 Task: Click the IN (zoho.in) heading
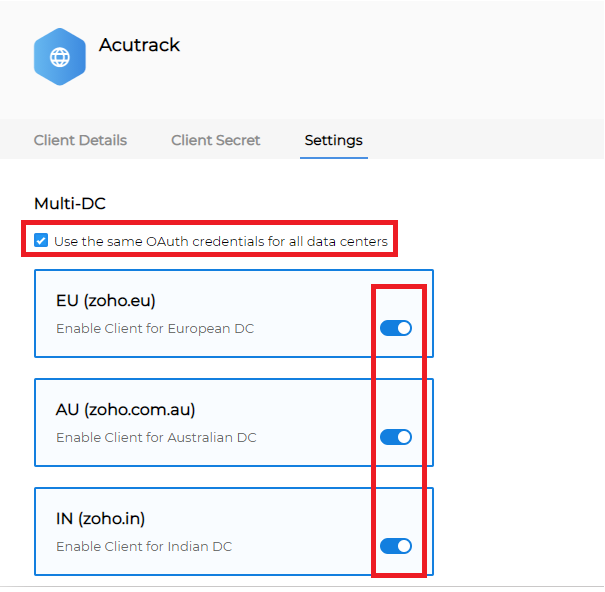[x=100, y=519]
